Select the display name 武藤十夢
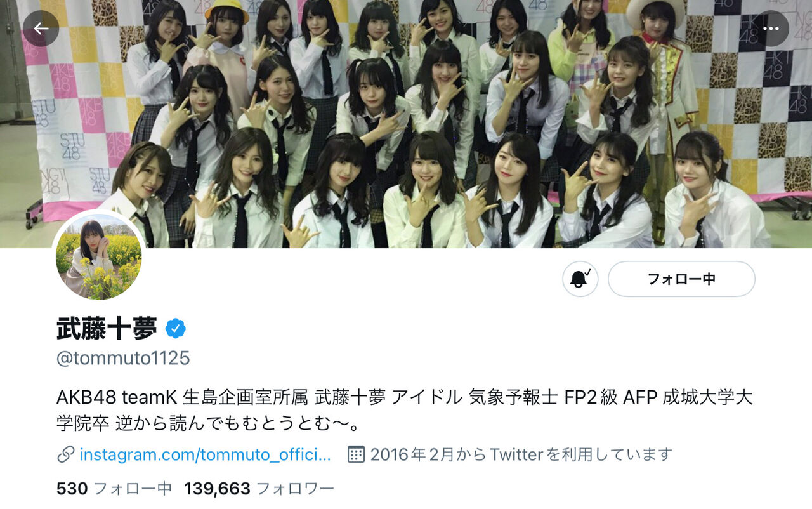This screenshot has width=812, height=509. [107, 329]
